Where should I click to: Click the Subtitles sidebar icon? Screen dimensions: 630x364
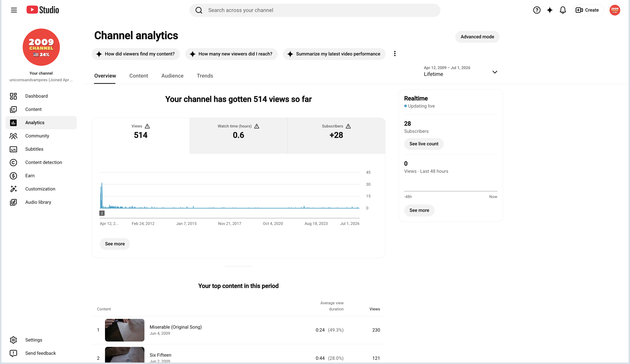coord(13,149)
